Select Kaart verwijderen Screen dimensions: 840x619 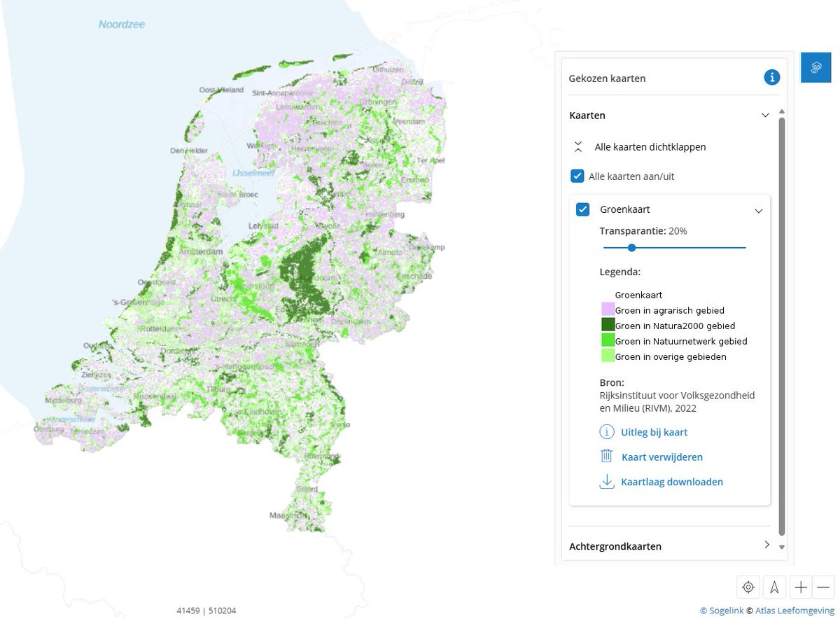pyautogui.click(x=661, y=456)
